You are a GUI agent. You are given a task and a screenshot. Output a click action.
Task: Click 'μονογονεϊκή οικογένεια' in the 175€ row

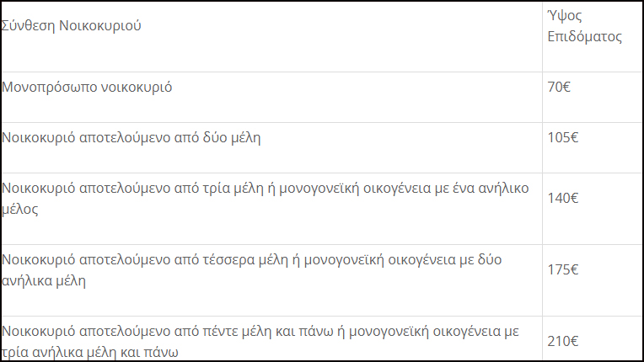(380, 259)
